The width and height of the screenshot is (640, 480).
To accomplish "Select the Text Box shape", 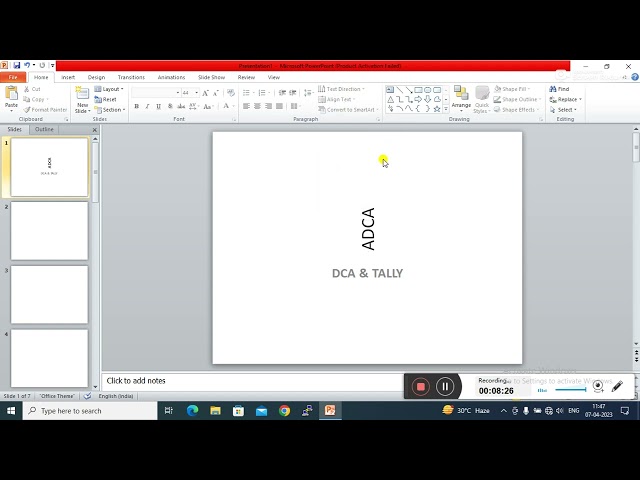I will [x=390, y=90].
